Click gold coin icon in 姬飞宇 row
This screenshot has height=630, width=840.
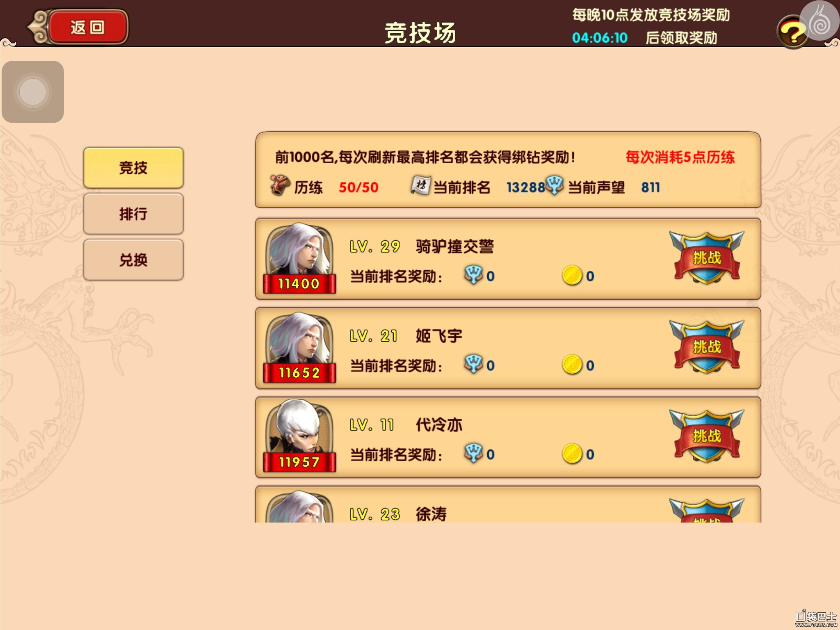572,365
